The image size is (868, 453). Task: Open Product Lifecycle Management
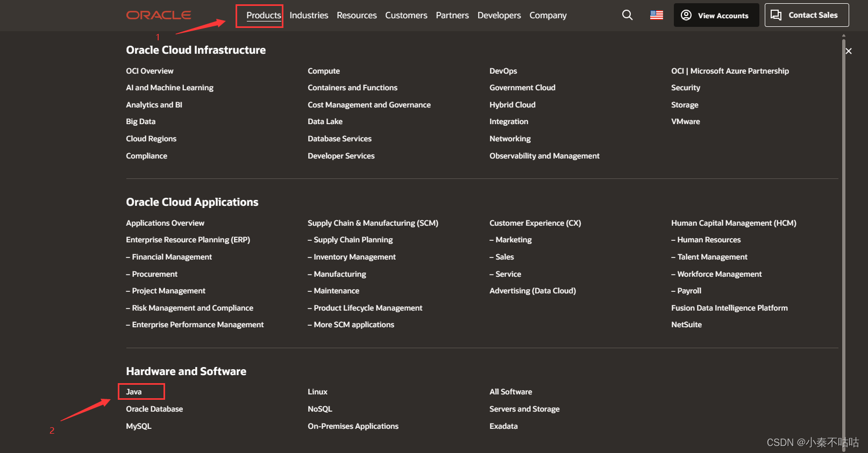click(x=365, y=308)
